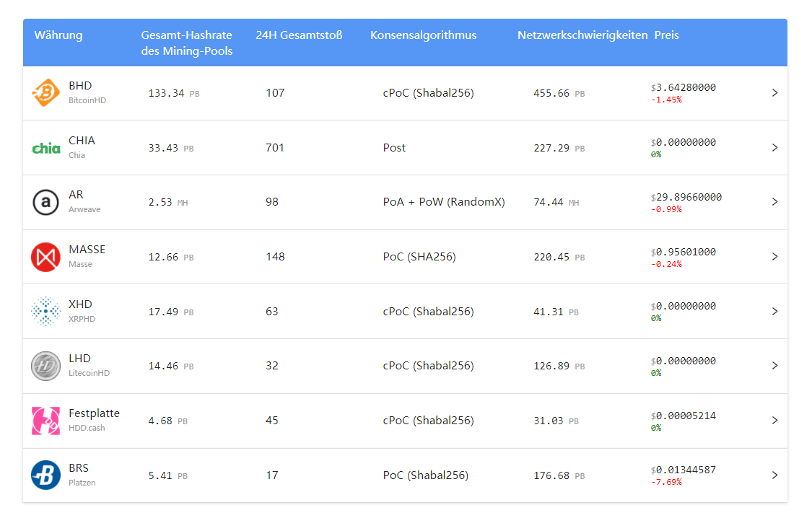
Task: Click the green Chia logo
Action: coord(45,149)
